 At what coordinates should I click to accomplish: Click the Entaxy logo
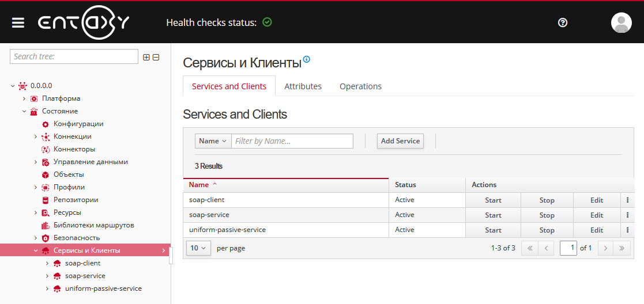pyautogui.click(x=84, y=22)
